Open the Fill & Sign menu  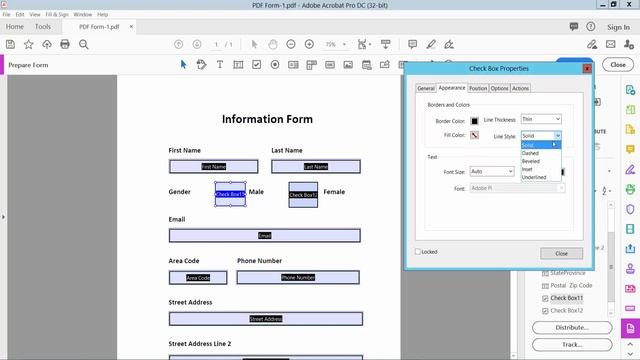[57, 14]
